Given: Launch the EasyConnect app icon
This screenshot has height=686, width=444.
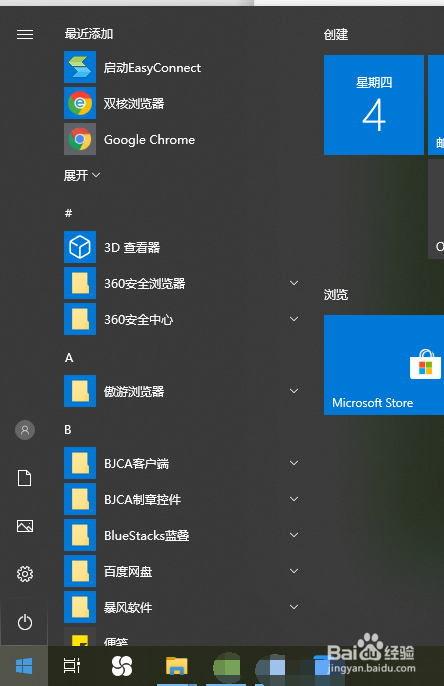Looking at the screenshot, I should pyautogui.click(x=80, y=67).
